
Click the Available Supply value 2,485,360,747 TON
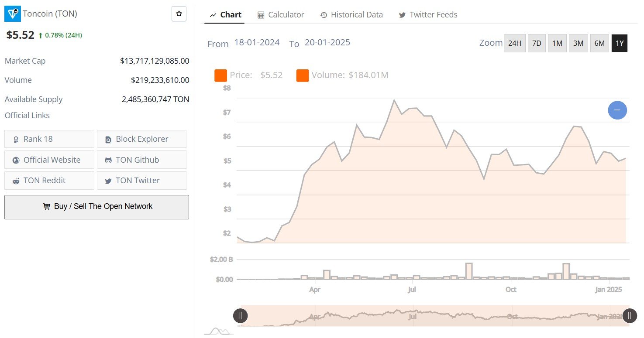(155, 99)
